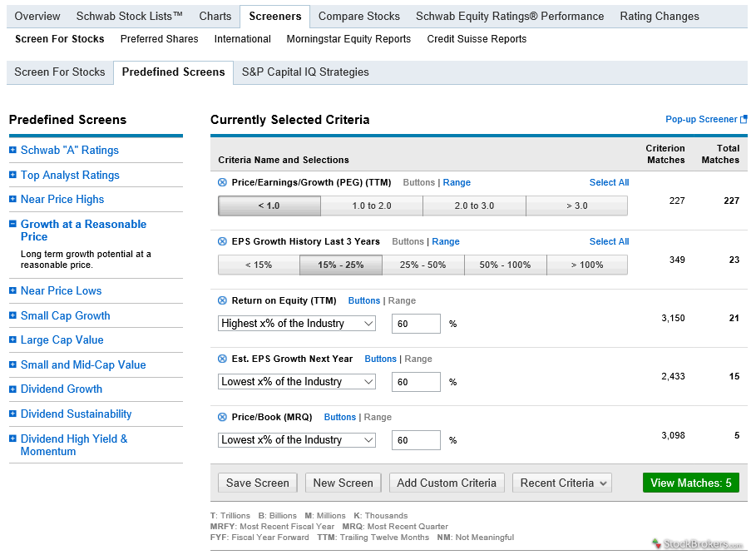This screenshot has width=756, height=560.
Task: Open the S&P Capital IQ Strategies tab
Action: [305, 72]
